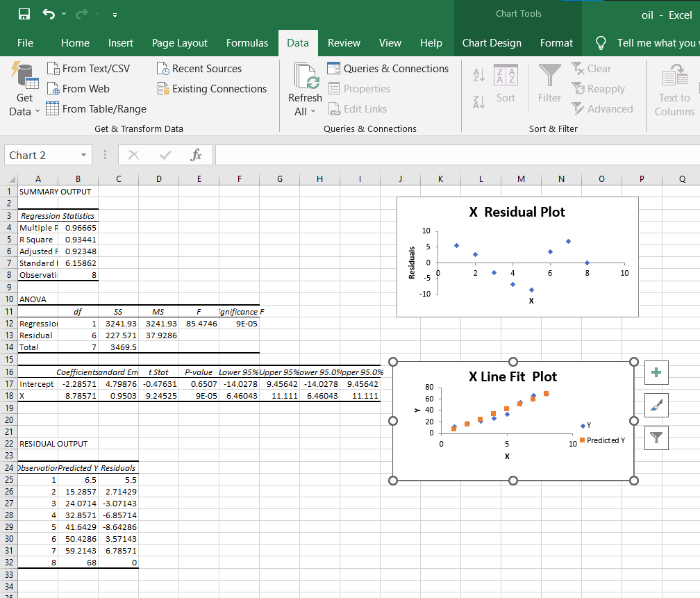Toggle chart elements with the plus button
Image resolution: width=700 pixels, height=598 pixels.
tap(656, 372)
